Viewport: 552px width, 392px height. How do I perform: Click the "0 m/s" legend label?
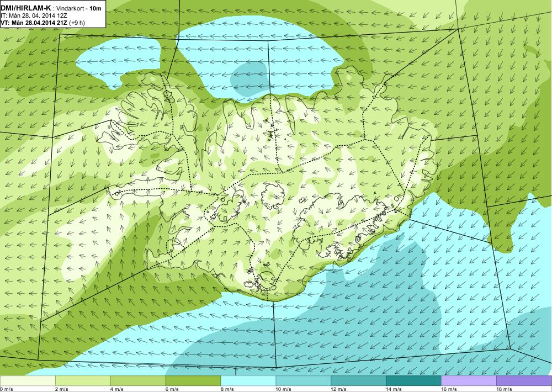click(7, 389)
